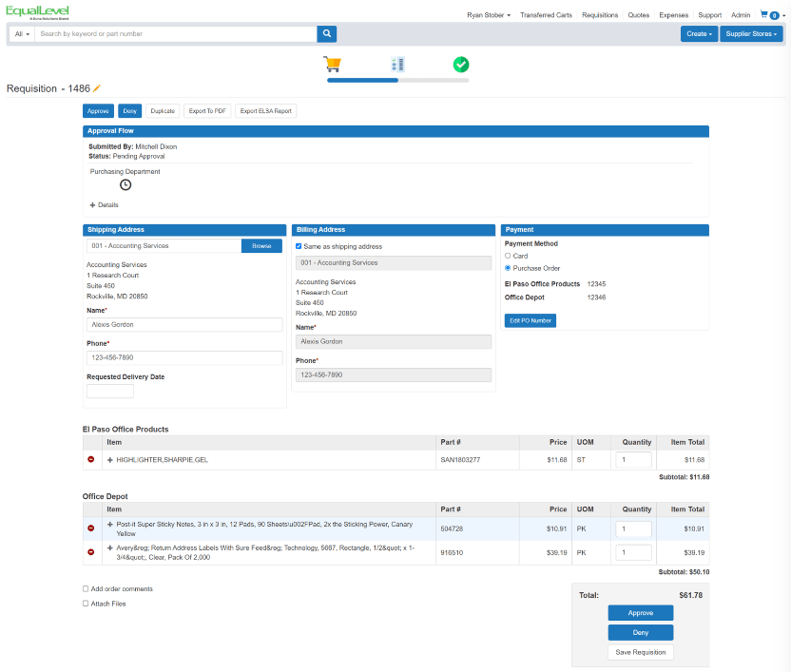This screenshot has width=791, height=672.
Task: Remove the Highlighter Sharpie Gel item
Action: [x=91, y=459]
